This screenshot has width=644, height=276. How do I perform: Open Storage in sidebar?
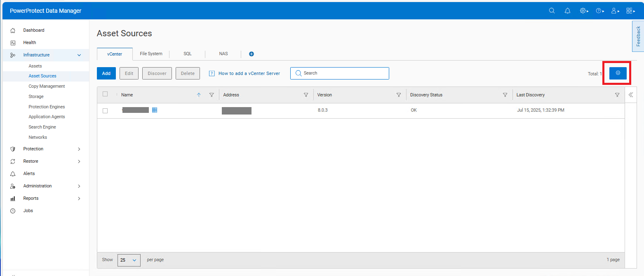pyautogui.click(x=36, y=96)
